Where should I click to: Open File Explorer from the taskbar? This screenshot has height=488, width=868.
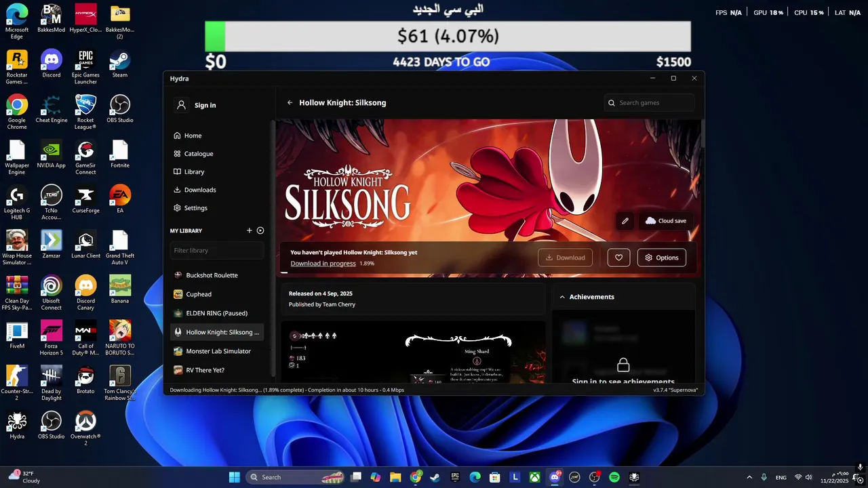[x=395, y=477]
